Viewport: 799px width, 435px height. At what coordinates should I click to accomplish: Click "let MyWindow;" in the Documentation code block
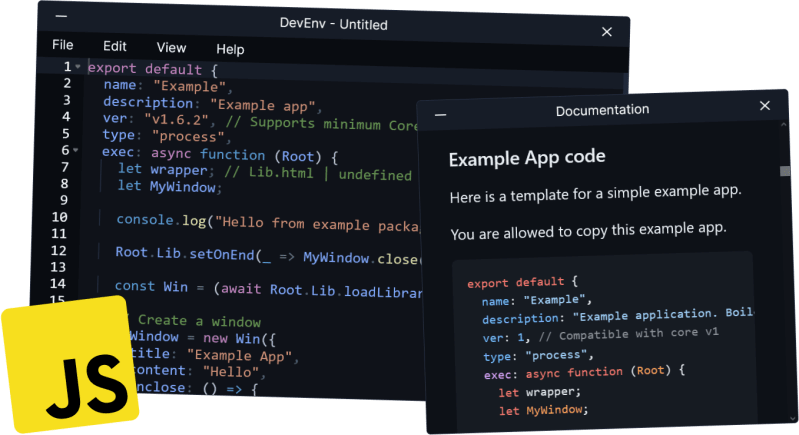click(x=543, y=410)
